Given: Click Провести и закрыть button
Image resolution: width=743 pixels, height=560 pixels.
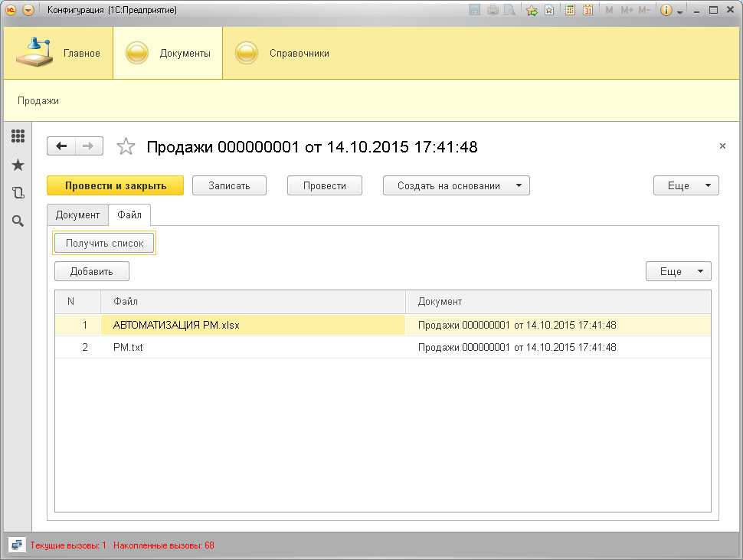Looking at the screenshot, I should click(115, 185).
